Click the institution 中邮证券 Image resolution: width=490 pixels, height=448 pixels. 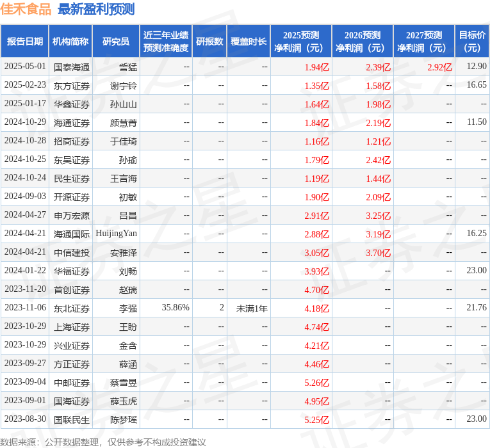[72, 383]
